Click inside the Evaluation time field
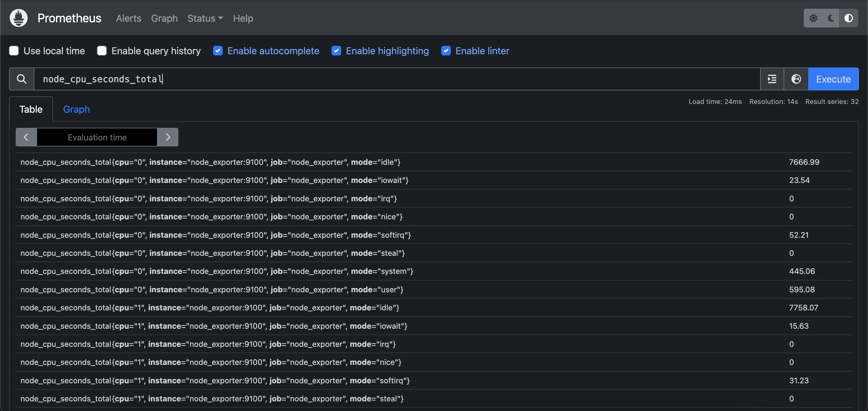Viewport: 868px width, 411px height. point(97,137)
